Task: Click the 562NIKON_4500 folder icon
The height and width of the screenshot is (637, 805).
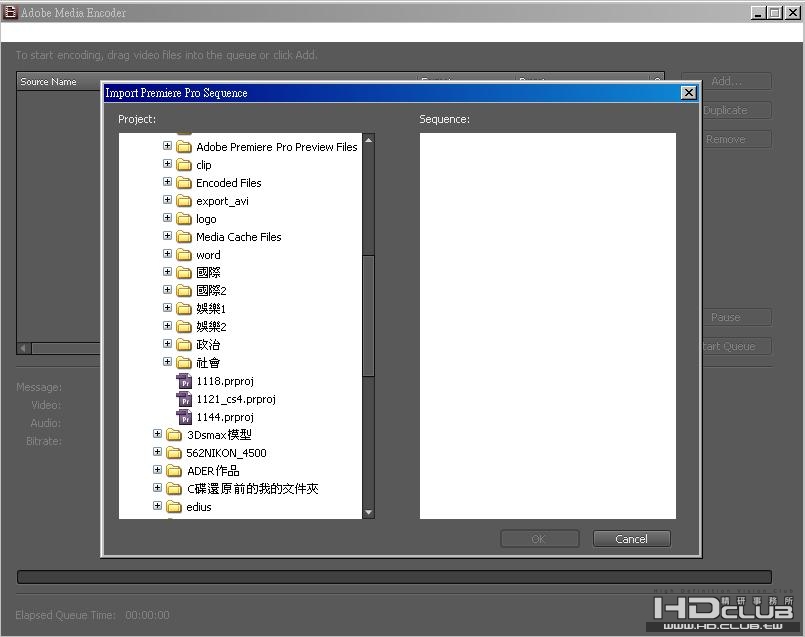Action: click(174, 453)
